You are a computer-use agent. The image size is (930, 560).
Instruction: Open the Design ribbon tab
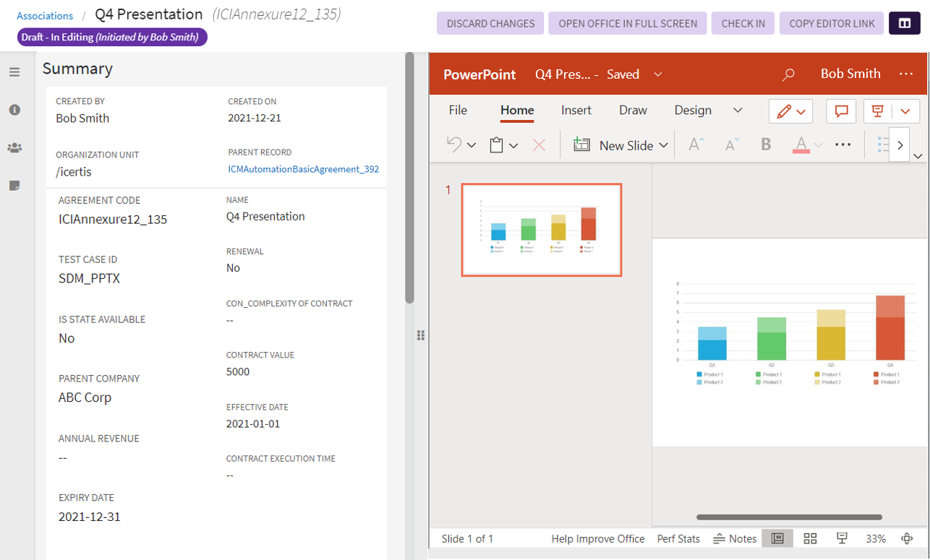tap(693, 111)
